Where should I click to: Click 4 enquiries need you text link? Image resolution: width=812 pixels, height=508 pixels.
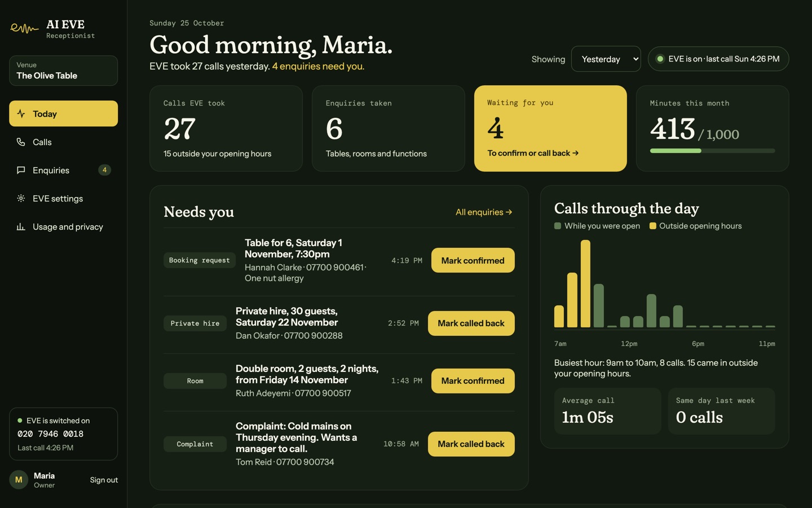[x=318, y=66]
